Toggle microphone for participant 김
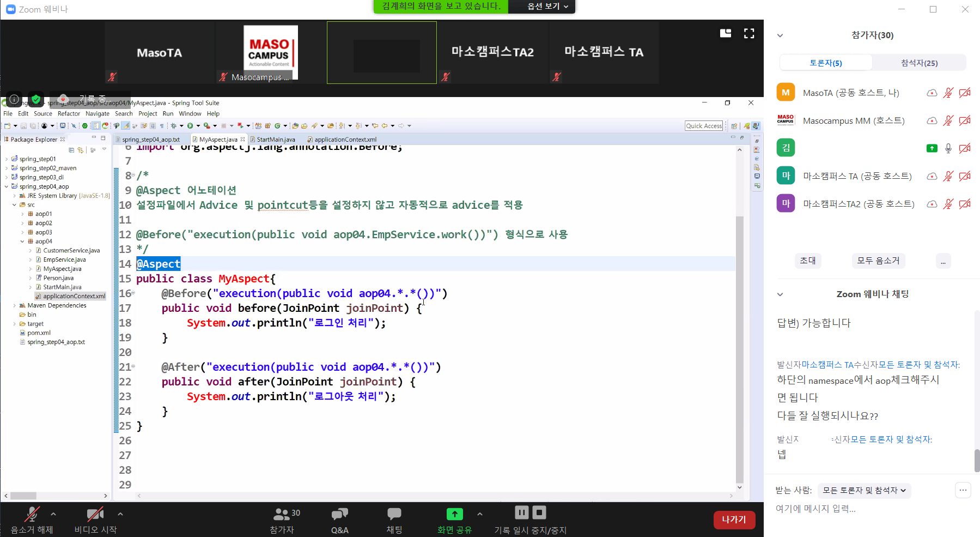980x537 pixels. click(x=948, y=148)
